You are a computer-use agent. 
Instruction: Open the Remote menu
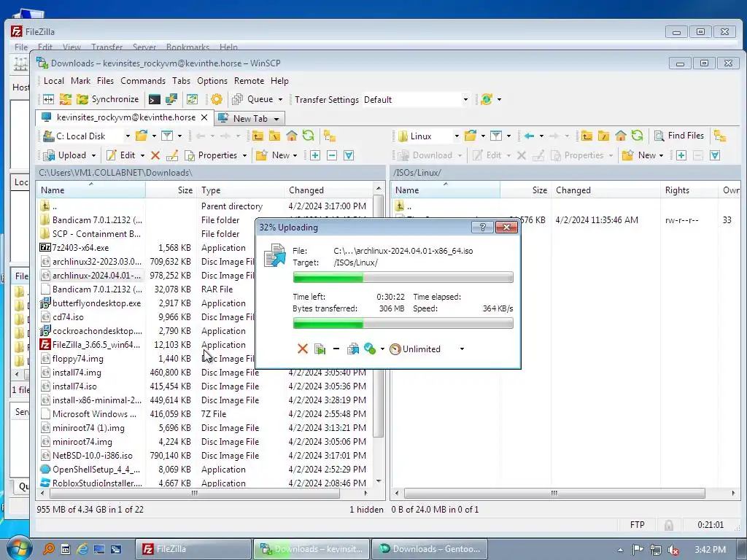click(249, 81)
